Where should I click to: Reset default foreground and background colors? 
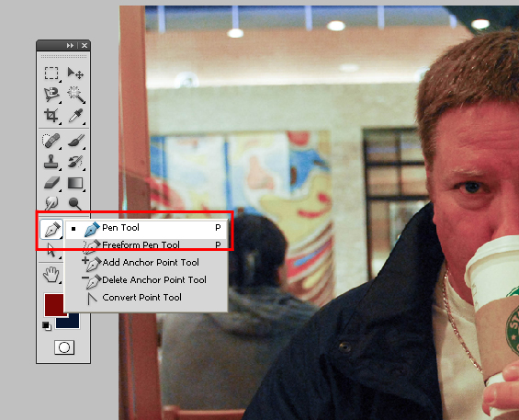pos(47,326)
